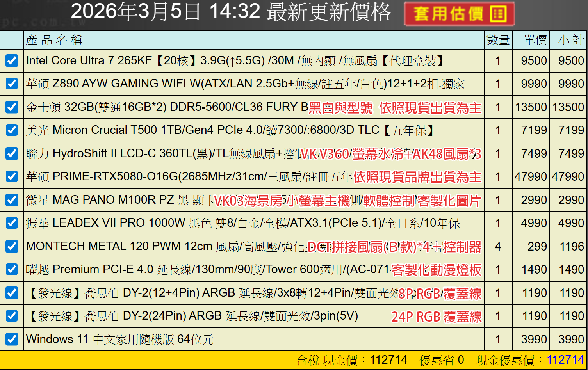Click the 3990 unit price of Windows 11
Image resolution: width=588 pixels, height=370 pixels.
[x=534, y=339]
